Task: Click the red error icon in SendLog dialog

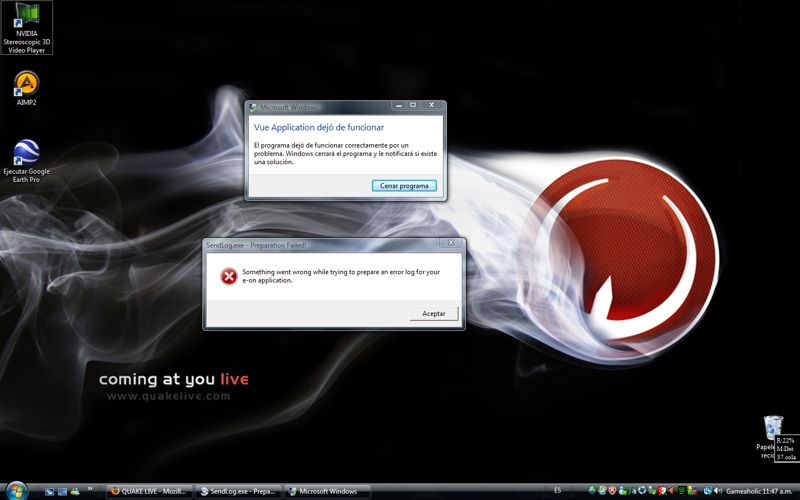Action: click(229, 276)
